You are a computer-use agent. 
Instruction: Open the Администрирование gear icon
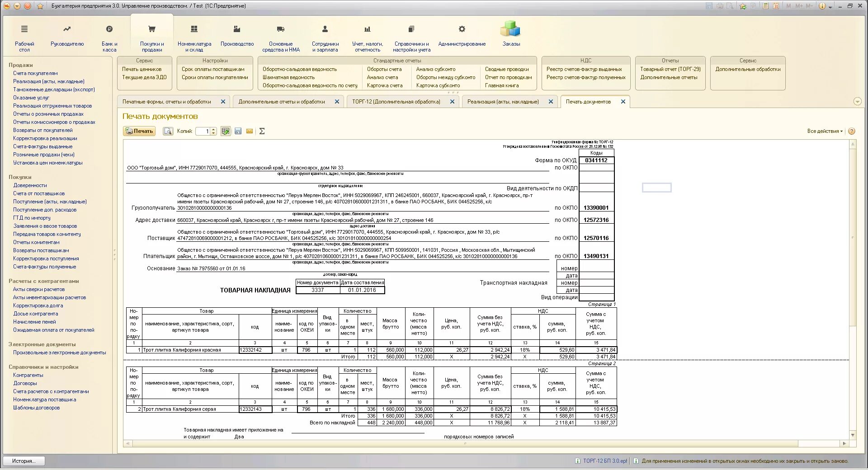pyautogui.click(x=462, y=29)
